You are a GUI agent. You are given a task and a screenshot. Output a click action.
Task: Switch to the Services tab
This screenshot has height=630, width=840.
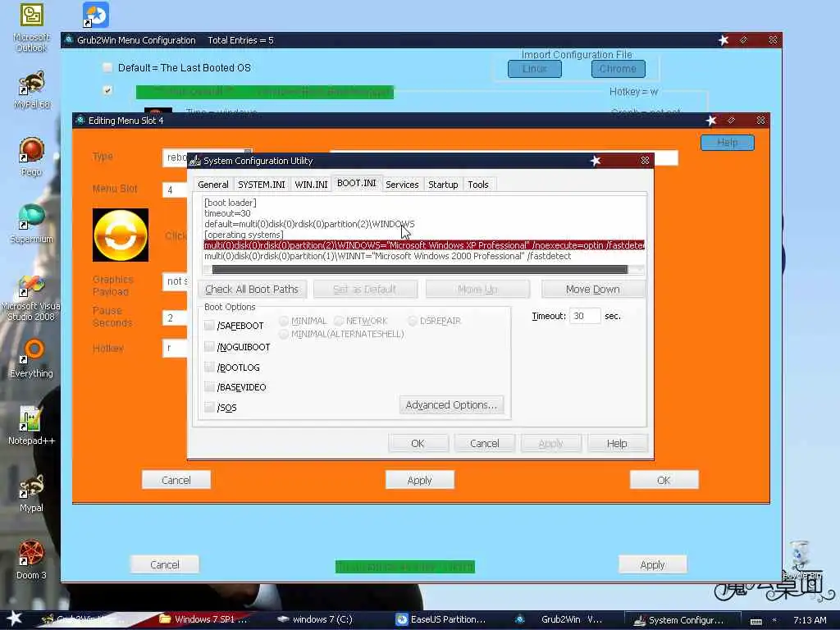(402, 185)
